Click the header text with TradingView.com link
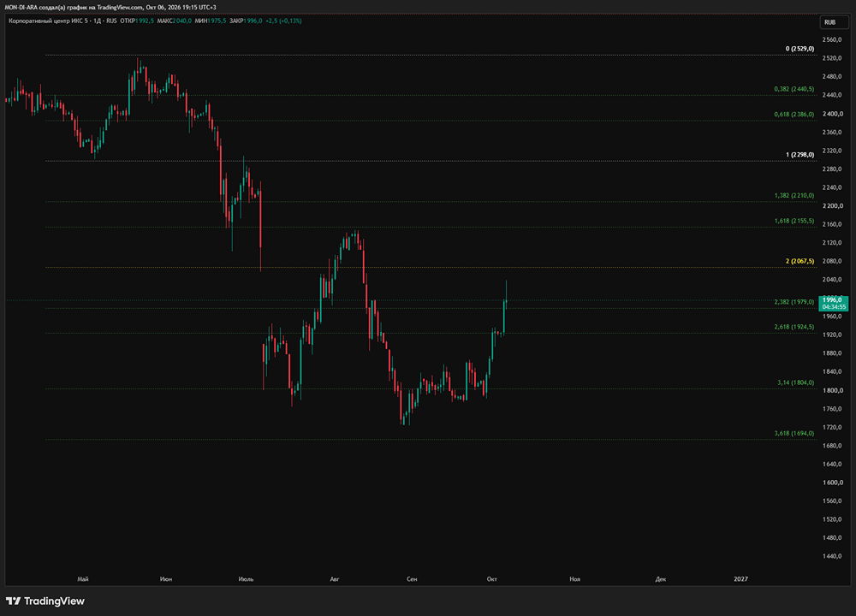This screenshot has width=856, height=616. (x=110, y=7)
